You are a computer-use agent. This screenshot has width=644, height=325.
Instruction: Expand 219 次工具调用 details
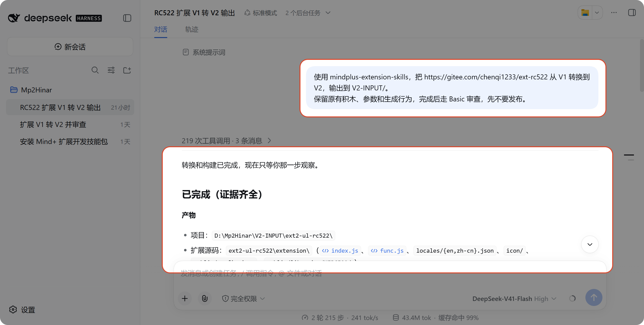click(226, 141)
